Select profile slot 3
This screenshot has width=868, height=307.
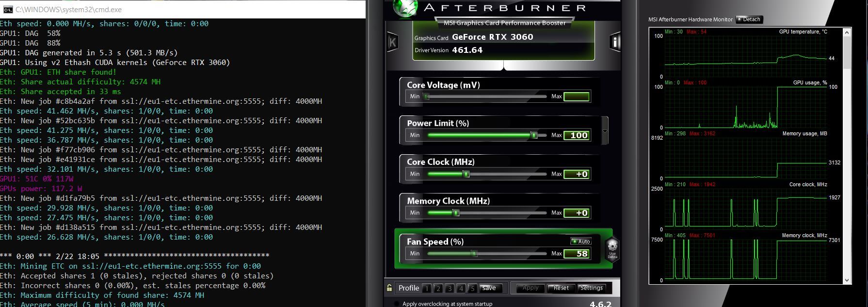[x=450, y=289]
